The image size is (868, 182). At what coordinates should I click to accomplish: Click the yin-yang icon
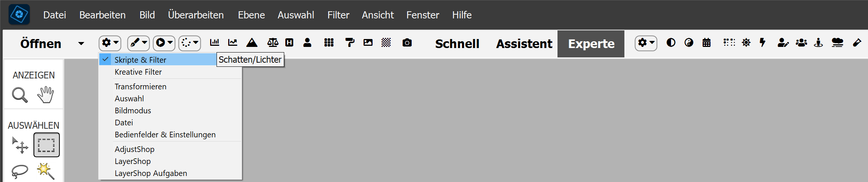(689, 43)
